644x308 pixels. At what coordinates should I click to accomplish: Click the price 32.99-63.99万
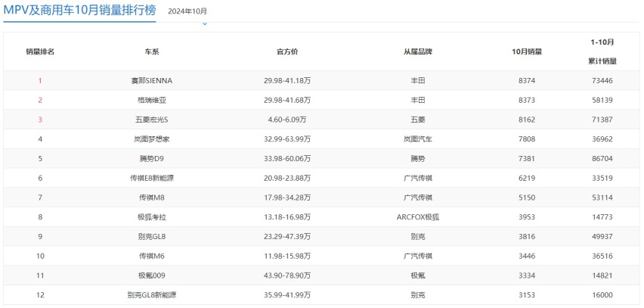(x=287, y=139)
